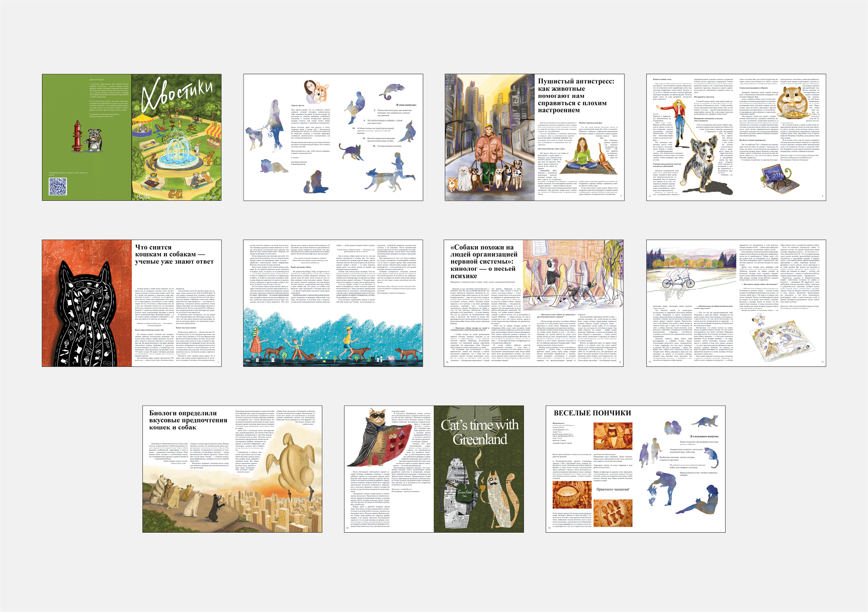Screen dimensions: 868x612
Task: Click the headline 'ВЕСЕЛЫЕ ПОНЧИКИ'
Action: point(593,413)
